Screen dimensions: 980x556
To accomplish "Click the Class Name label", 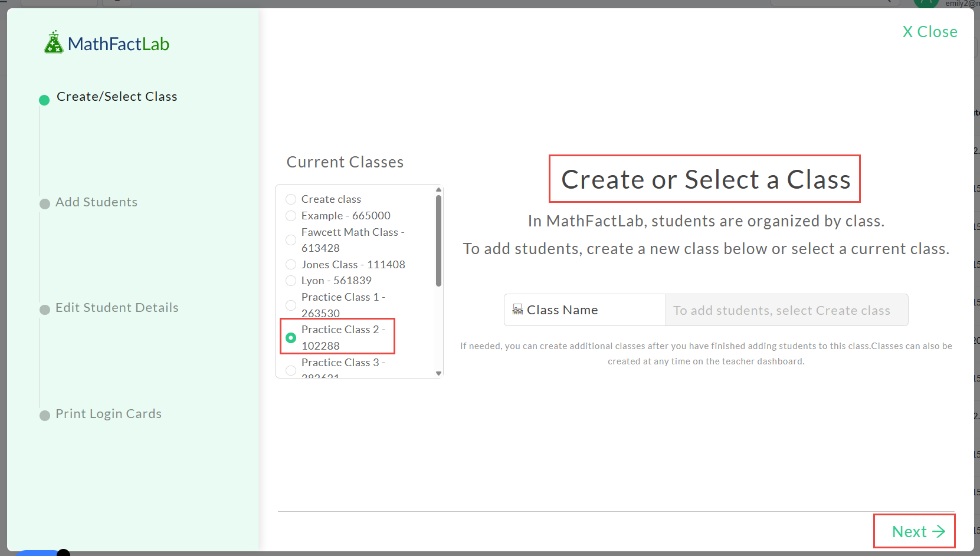I will (x=562, y=310).
